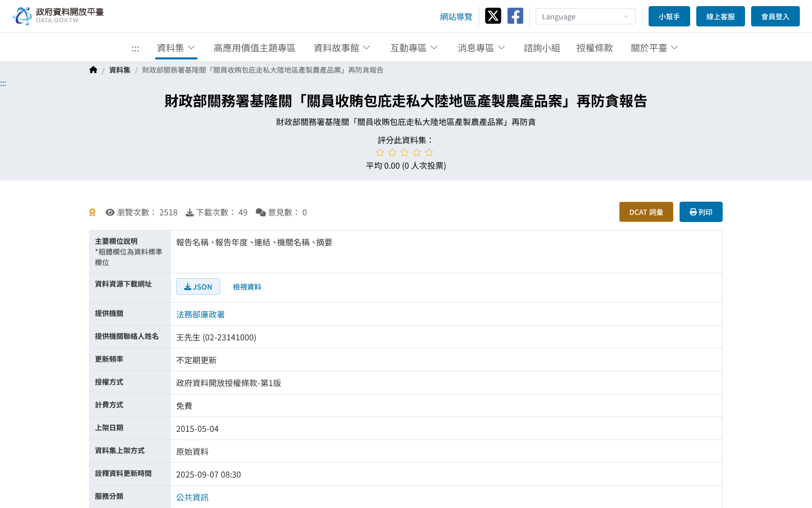
Task: Click the accessibility anchor dots before 資料集 menu
Action: (135, 49)
